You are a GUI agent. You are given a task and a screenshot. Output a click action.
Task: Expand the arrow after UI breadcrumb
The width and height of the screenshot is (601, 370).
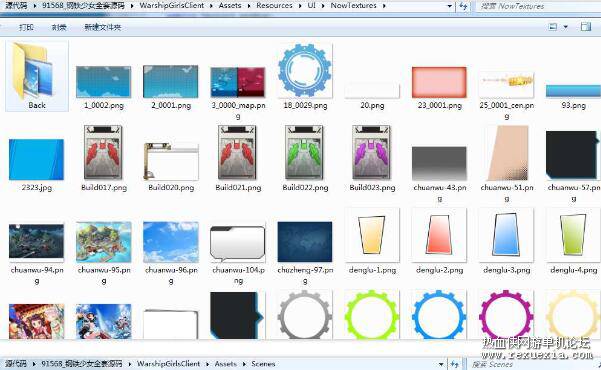point(323,6)
